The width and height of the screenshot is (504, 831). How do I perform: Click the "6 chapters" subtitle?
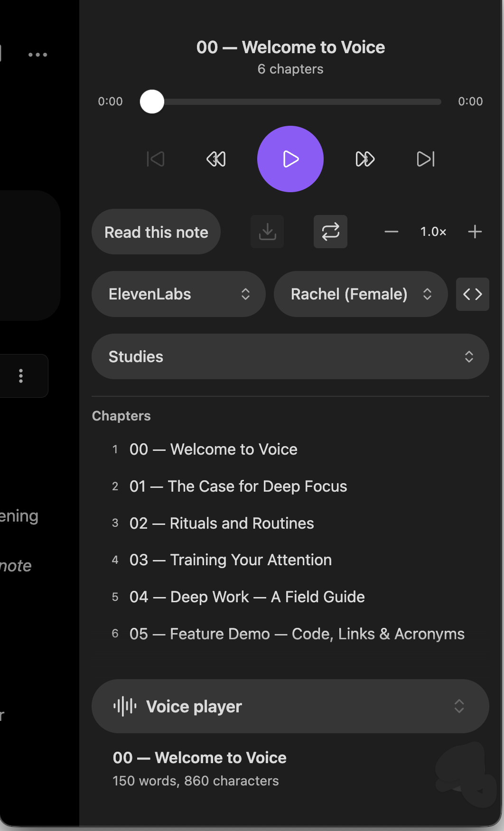tap(290, 69)
